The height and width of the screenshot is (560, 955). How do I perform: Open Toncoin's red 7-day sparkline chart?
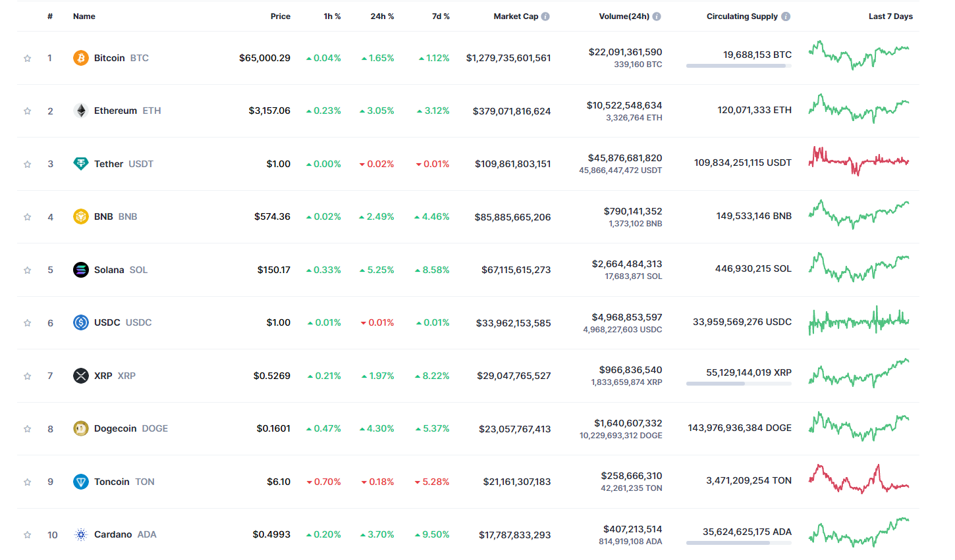click(x=859, y=479)
